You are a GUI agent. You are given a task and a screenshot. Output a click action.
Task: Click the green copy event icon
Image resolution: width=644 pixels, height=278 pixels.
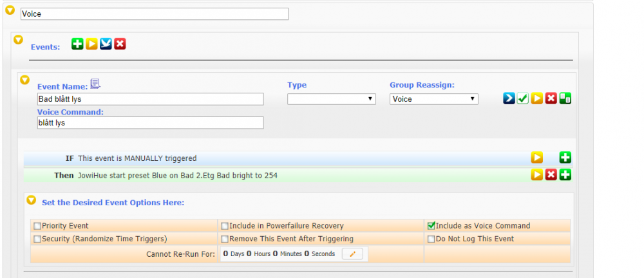point(565,98)
